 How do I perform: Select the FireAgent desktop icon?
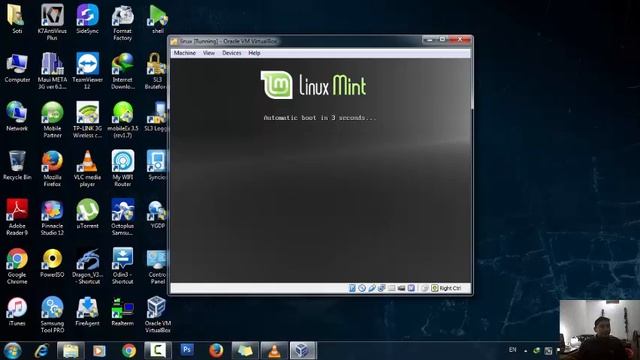coord(87,311)
